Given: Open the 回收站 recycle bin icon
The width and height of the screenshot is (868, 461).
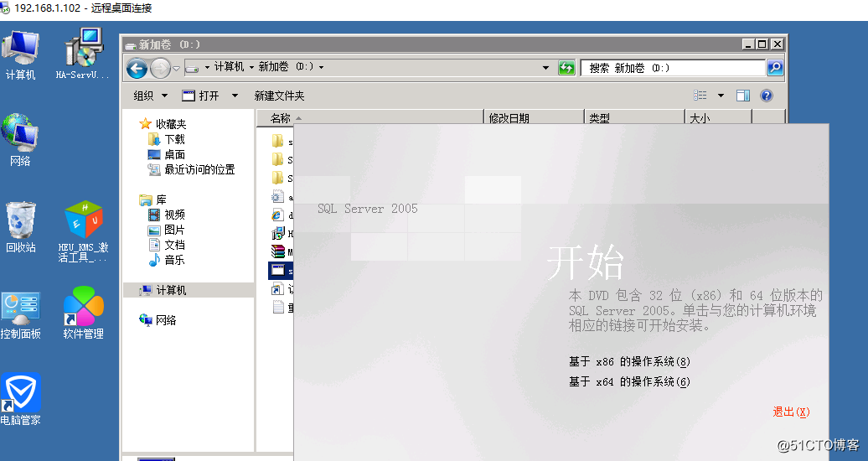Looking at the screenshot, I should (x=20, y=227).
